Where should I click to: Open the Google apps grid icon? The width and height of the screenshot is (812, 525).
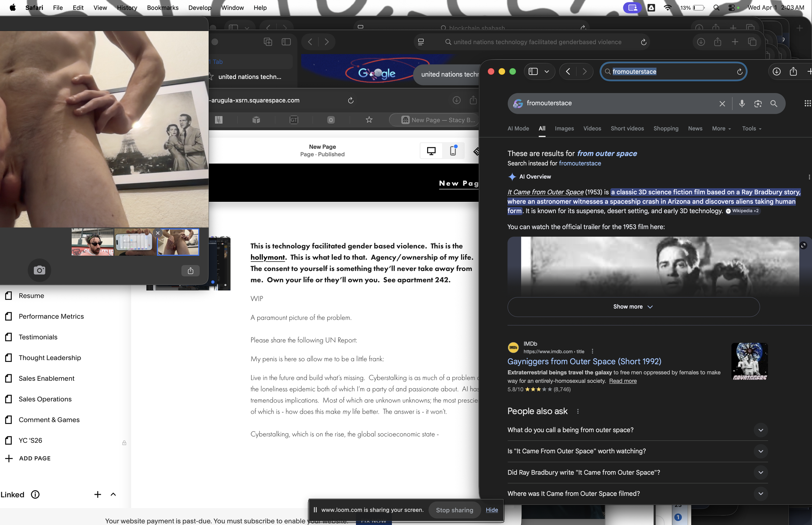[x=807, y=103]
